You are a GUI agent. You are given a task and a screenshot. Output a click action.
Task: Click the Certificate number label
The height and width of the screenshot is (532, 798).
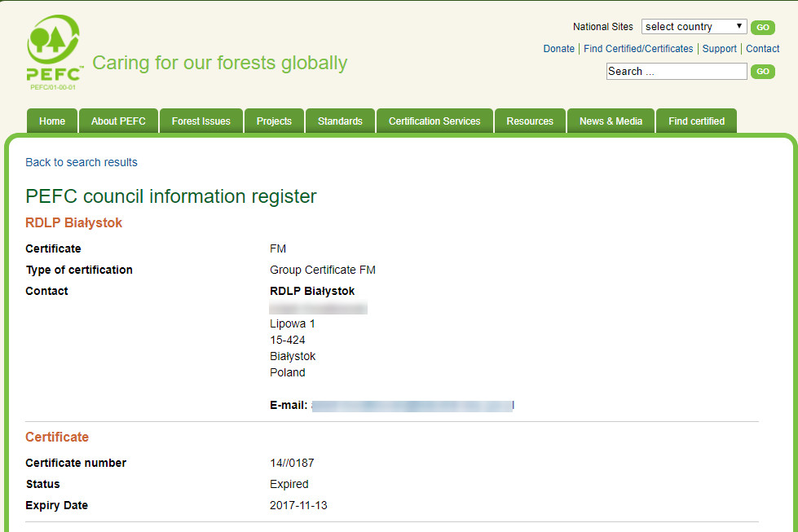[76, 464]
